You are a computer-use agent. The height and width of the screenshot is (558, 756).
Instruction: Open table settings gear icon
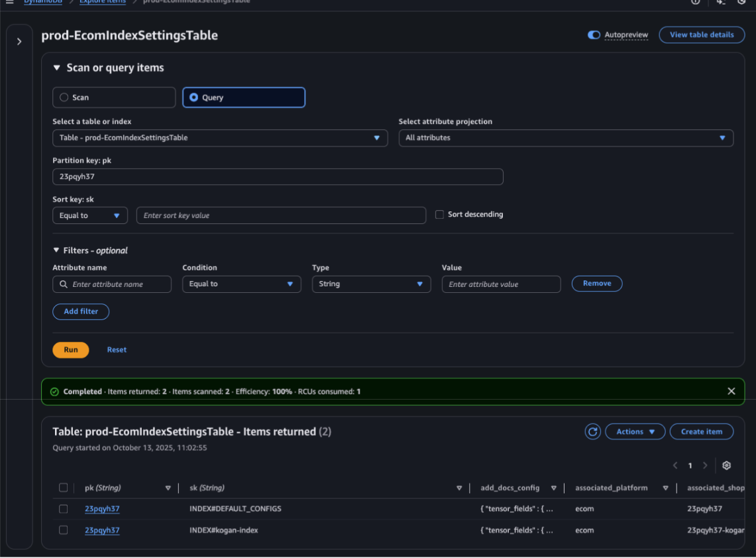point(726,465)
